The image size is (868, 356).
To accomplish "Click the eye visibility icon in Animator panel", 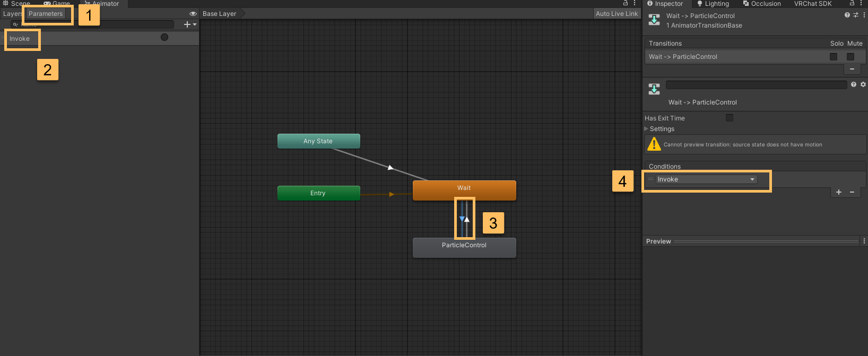I will tap(193, 14).
